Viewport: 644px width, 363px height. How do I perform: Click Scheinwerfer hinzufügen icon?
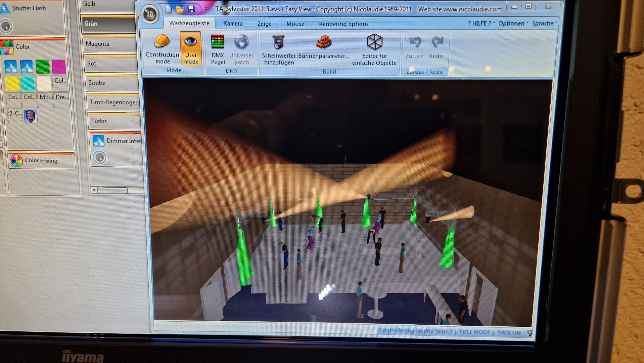(278, 43)
